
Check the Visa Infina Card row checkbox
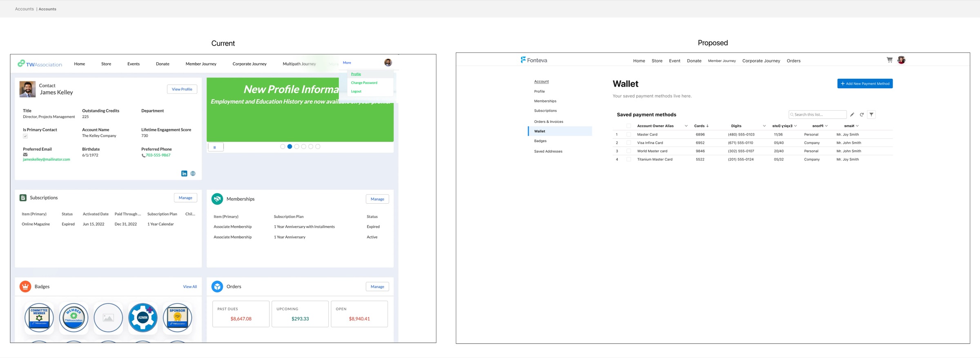629,143
